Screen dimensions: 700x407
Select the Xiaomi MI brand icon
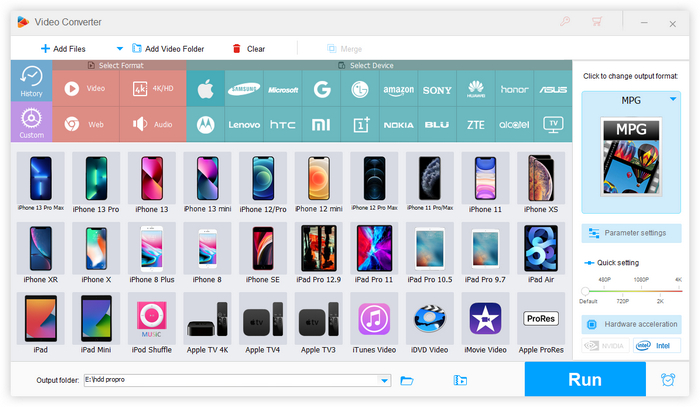(x=321, y=125)
